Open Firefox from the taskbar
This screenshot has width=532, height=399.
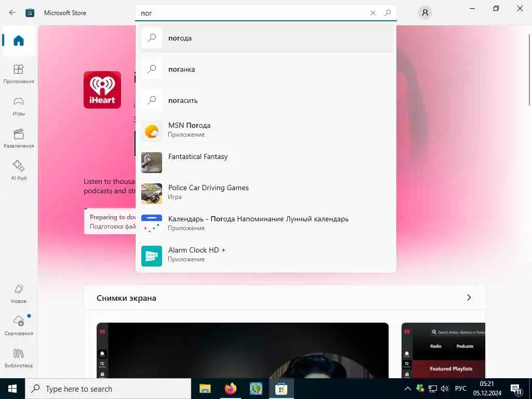230,389
